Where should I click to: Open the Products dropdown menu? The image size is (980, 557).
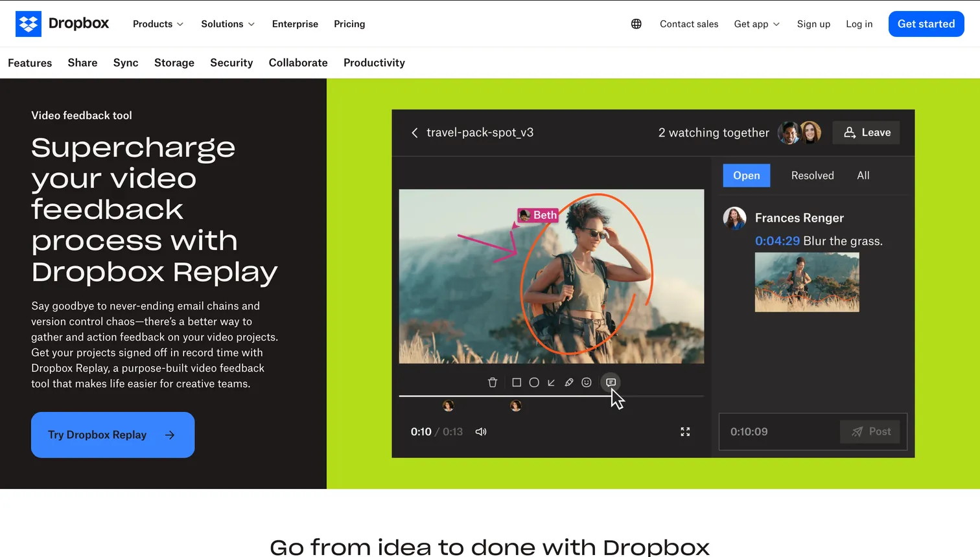click(x=157, y=24)
